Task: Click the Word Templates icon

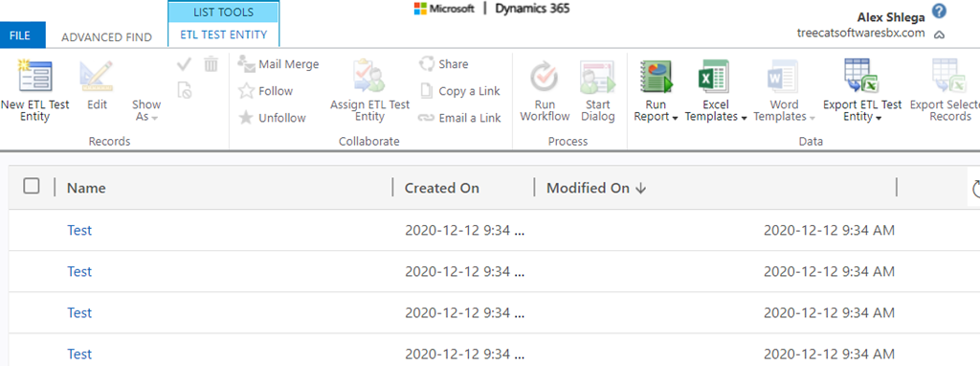Action: (783, 77)
